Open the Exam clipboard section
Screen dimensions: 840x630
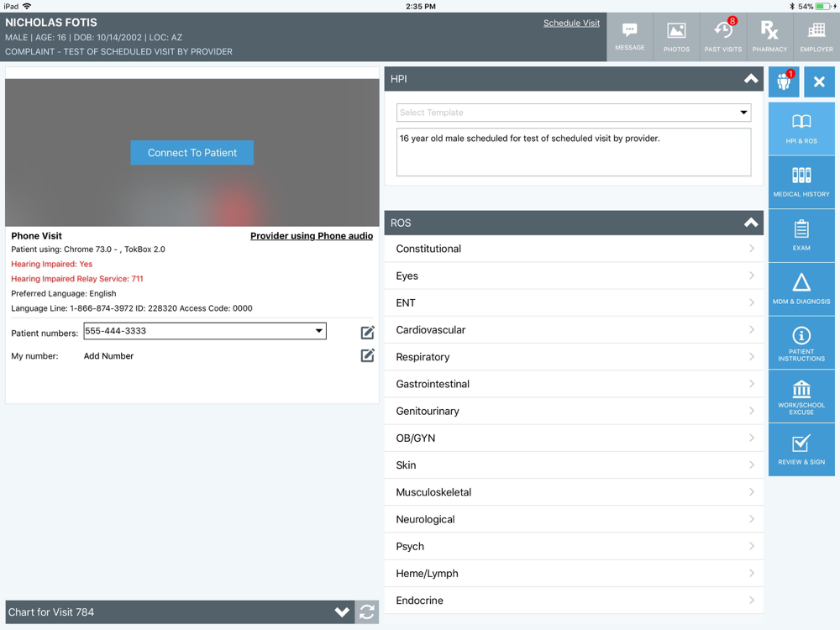[801, 236]
